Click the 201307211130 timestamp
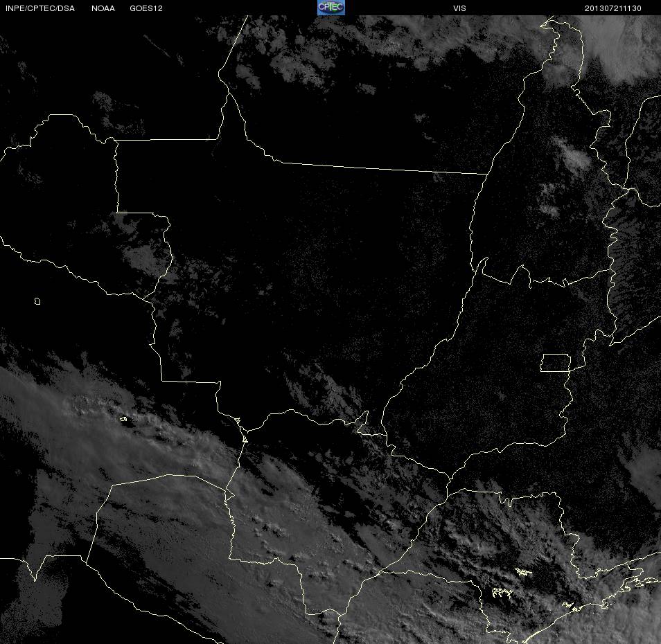This screenshot has width=661, height=644. [x=613, y=8]
